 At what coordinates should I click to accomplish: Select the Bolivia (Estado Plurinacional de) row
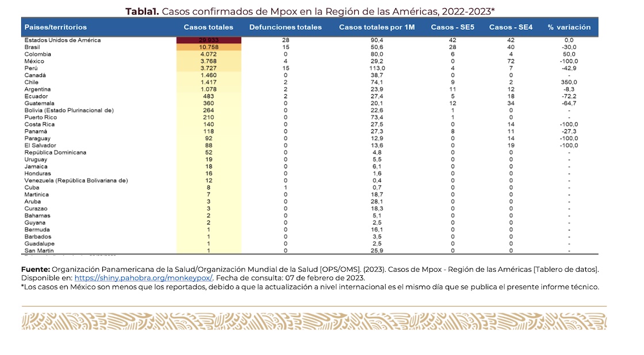click(x=69, y=110)
